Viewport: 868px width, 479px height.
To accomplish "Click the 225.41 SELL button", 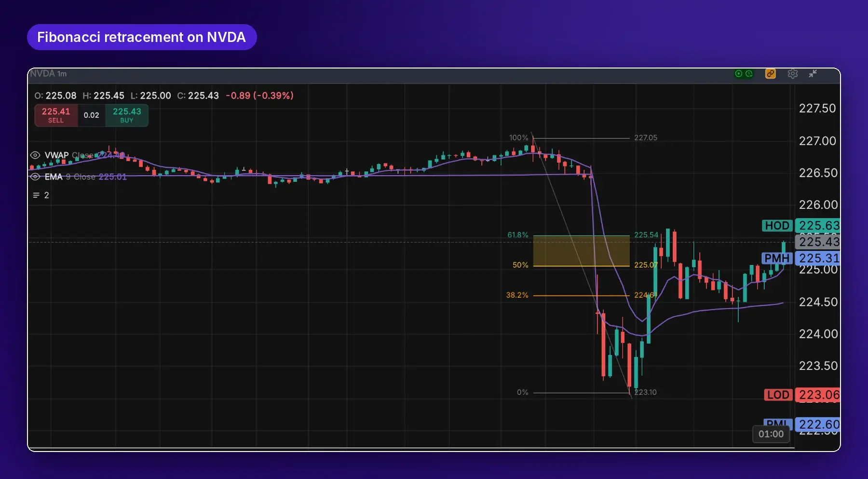I will pos(56,115).
